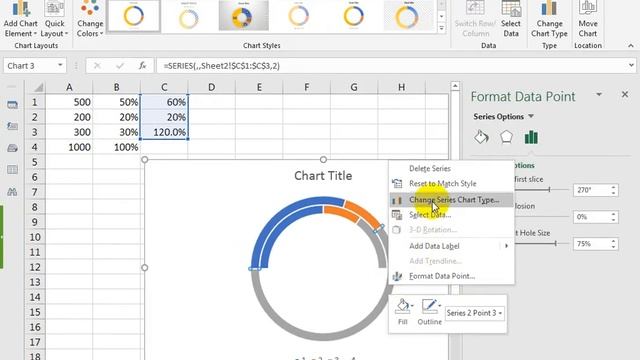Open the Fill & Line tab icon
640x360 pixels.
(481, 137)
